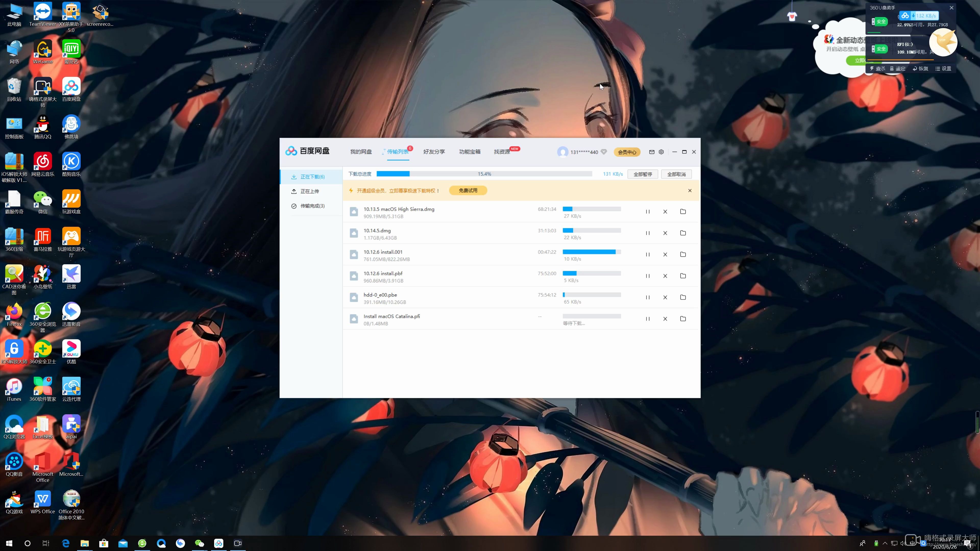Screen dimensions: 980x551
Task: Pause the hdd-0_e00.pbe download
Action: [x=647, y=297]
